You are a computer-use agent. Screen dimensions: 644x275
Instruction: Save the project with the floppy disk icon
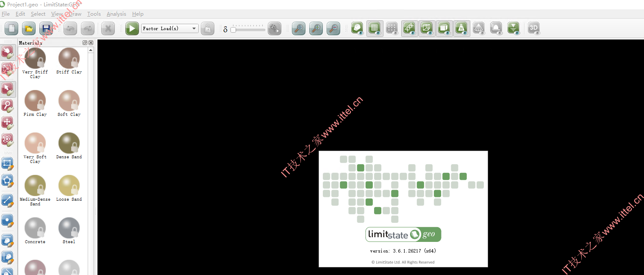(x=46, y=28)
